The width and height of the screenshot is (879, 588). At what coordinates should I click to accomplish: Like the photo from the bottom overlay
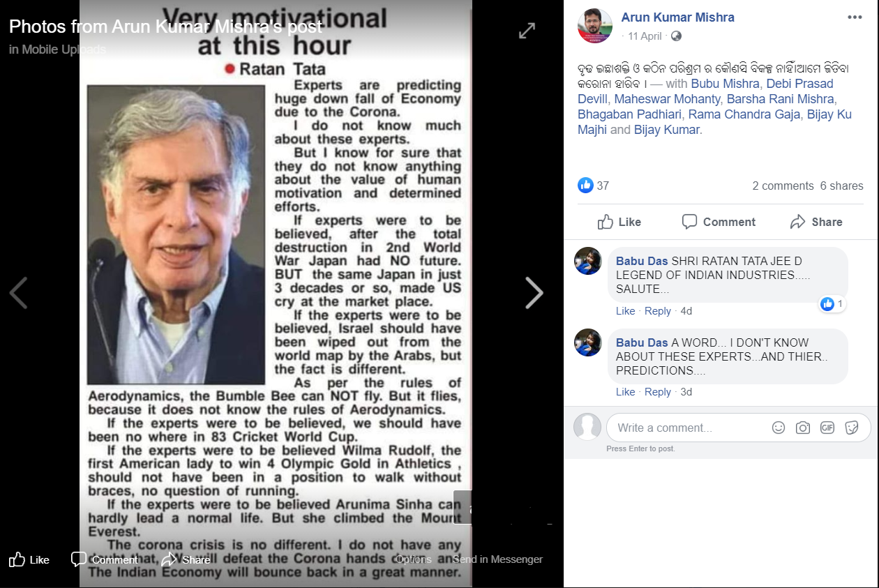coord(29,559)
